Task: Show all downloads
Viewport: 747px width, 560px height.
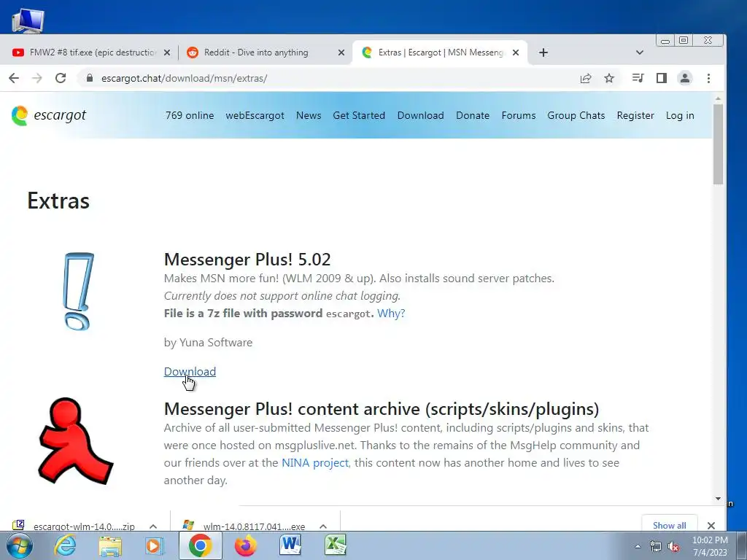Action: (x=670, y=525)
